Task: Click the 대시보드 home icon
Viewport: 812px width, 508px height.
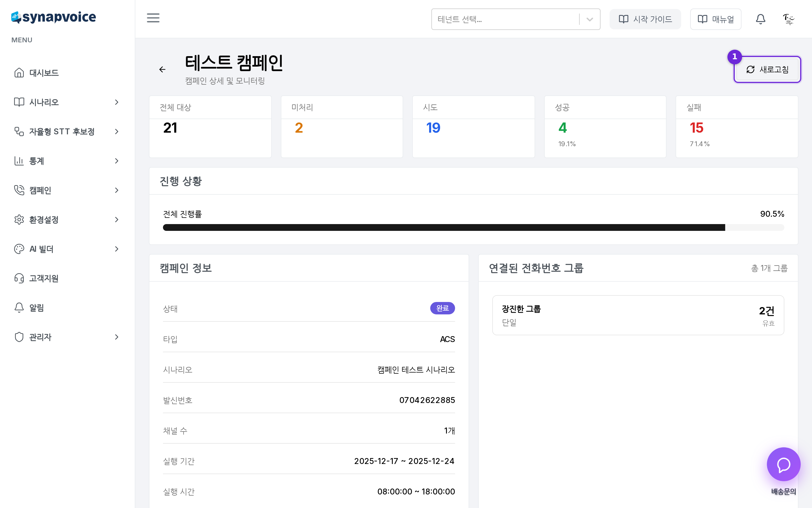Action: coord(19,73)
